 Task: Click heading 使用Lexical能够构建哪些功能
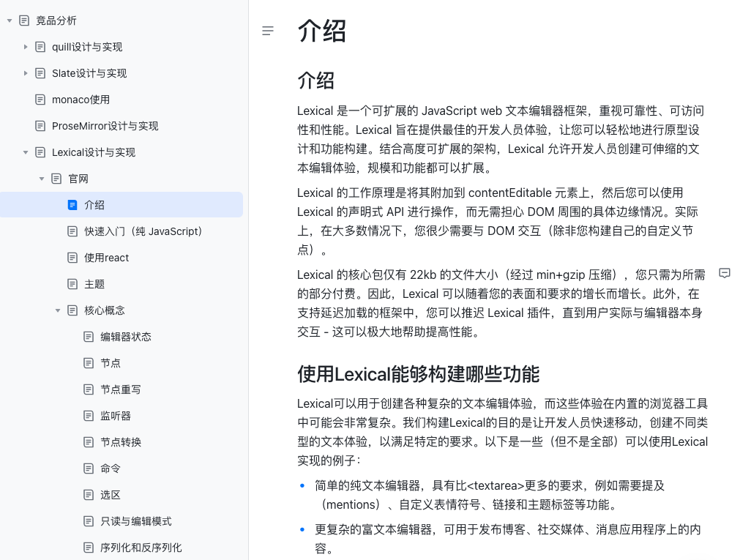point(418,375)
